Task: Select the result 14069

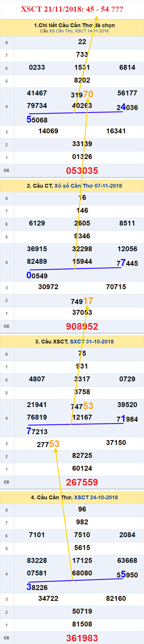Action: pyautogui.click(x=48, y=131)
